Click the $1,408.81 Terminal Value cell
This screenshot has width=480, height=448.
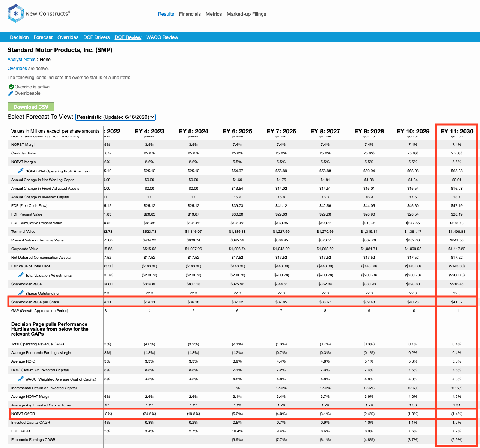[457, 232]
